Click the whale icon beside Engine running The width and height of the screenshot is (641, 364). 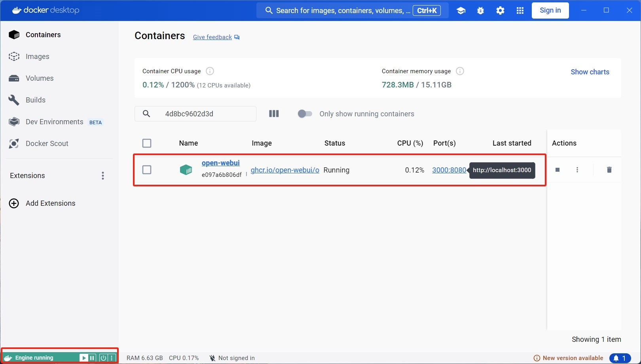8,358
